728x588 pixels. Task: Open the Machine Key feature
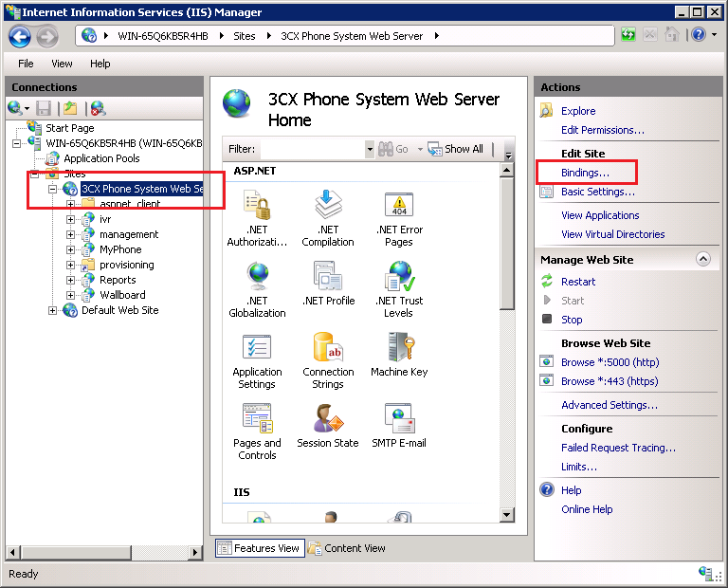pyautogui.click(x=399, y=355)
